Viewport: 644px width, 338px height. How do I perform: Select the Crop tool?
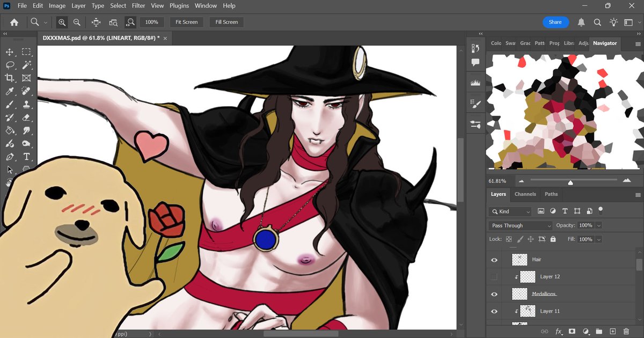pyautogui.click(x=10, y=78)
